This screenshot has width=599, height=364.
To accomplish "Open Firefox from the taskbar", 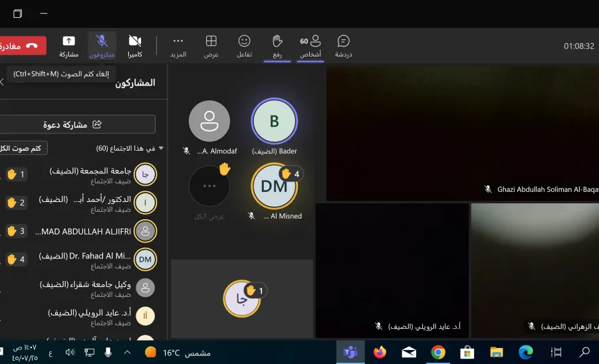I will point(380,352).
